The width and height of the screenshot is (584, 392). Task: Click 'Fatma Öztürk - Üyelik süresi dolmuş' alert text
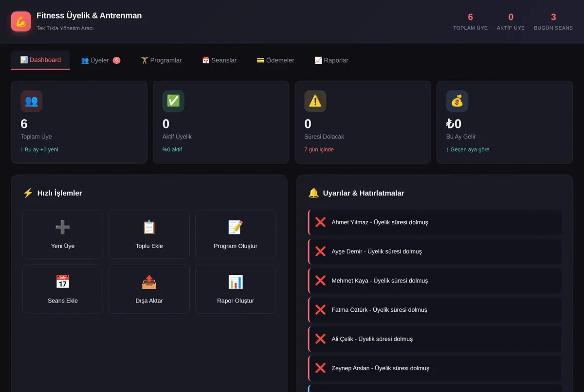tap(380, 310)
